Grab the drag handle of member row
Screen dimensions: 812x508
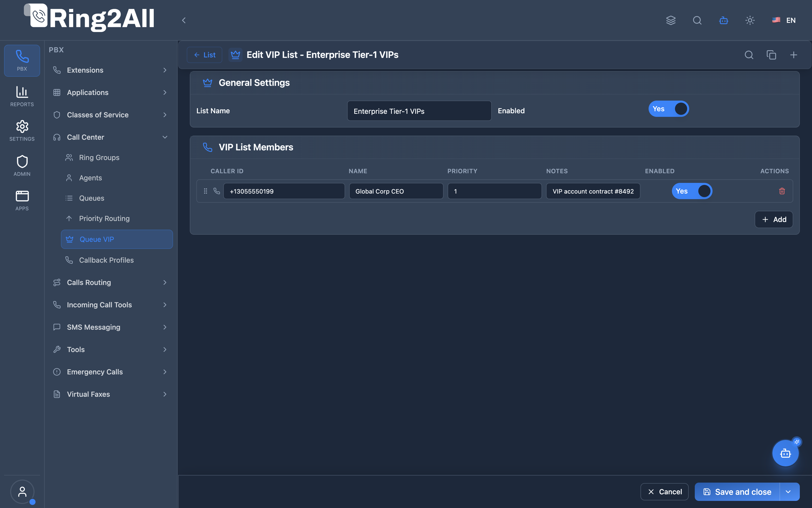click(x=205, y=191)
